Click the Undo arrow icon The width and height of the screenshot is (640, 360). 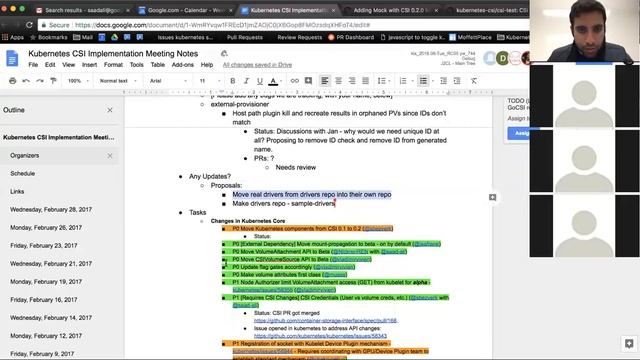[26, 81]
